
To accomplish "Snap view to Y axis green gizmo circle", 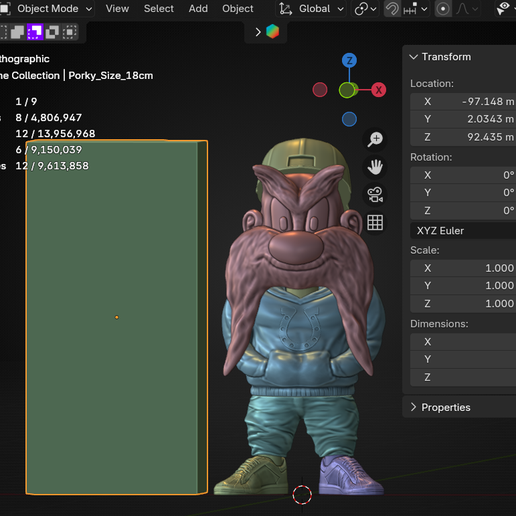I will click(347, 90).
